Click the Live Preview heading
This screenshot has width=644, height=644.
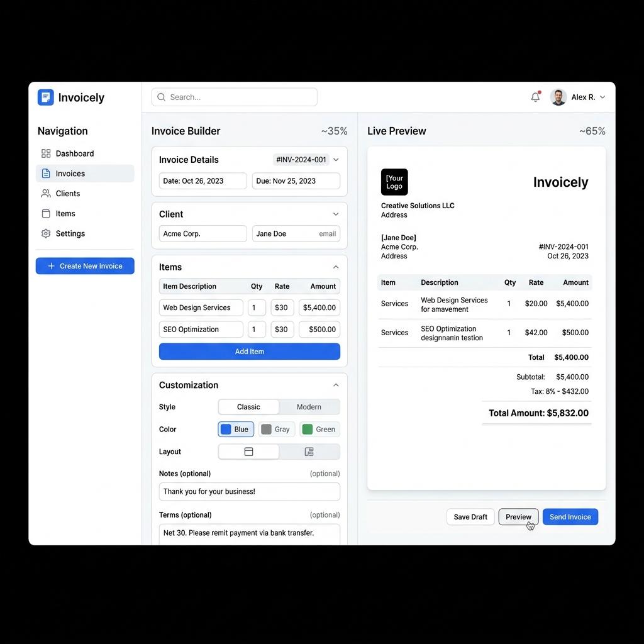396,131
